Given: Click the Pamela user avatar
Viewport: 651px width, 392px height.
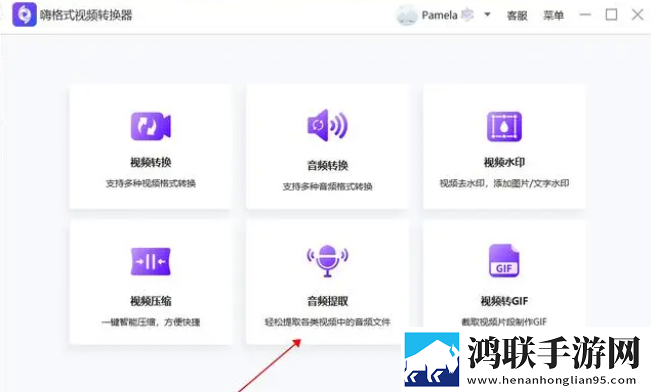Looking at the screenshot, I should 406,15.
